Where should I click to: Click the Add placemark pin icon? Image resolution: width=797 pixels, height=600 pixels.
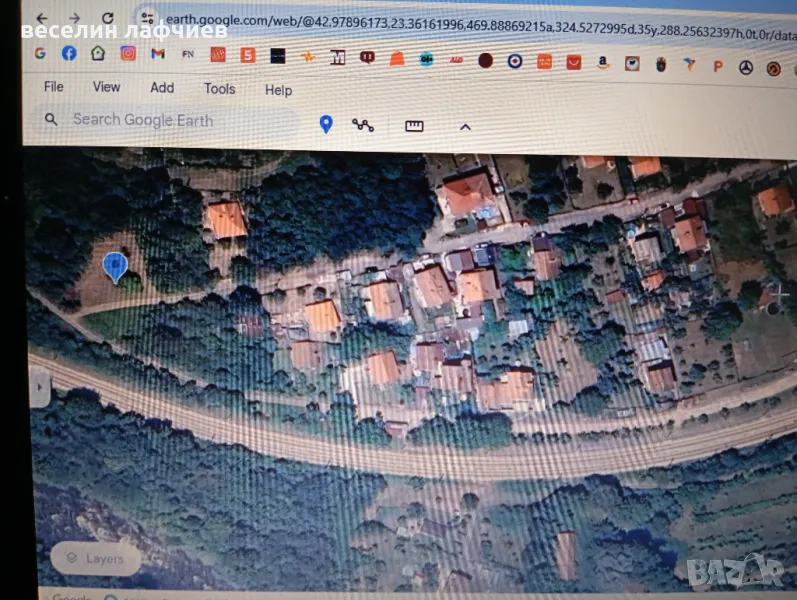pos(325,124)
